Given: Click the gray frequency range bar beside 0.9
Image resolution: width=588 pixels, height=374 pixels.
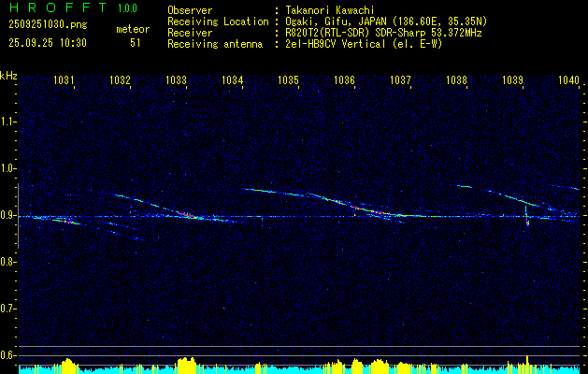Looking at the screenshot, I should point(18,216).
